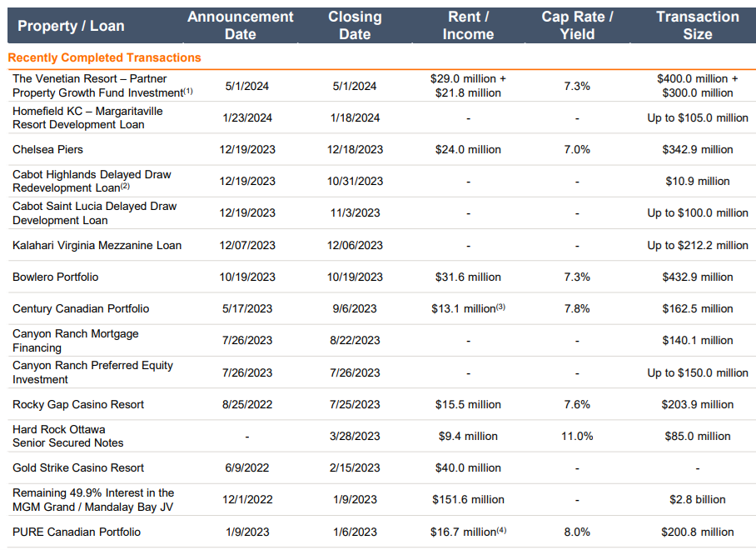The image size is (756, 550).
Task: Click the '$10.9 million' transaction size
Action: [x=698, y=182]
